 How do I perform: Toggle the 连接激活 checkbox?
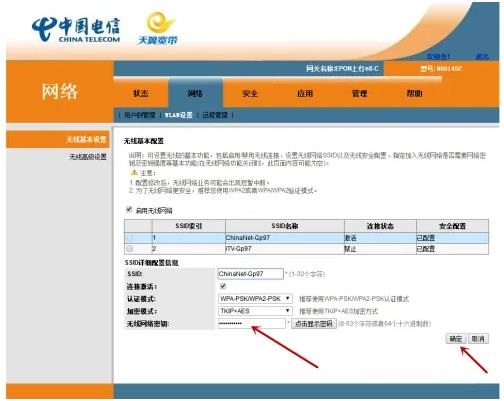coord(223,286)
